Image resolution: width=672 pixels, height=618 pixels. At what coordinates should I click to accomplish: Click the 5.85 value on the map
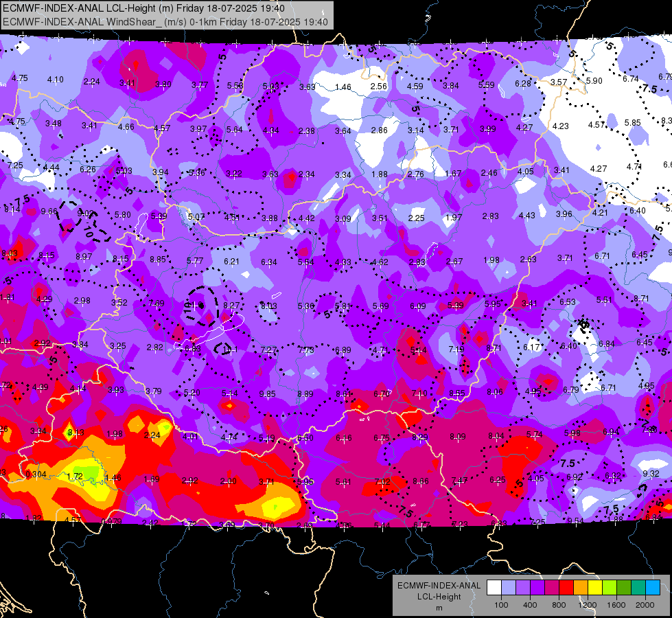tap(633, 123)
